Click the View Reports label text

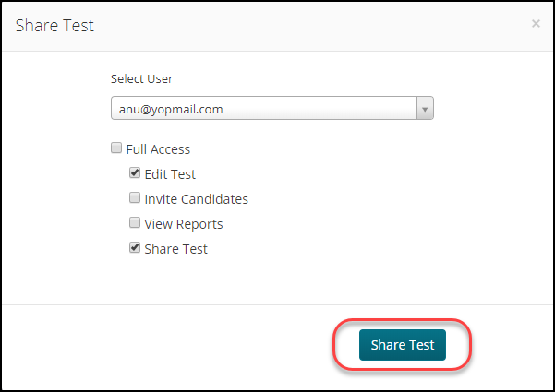[184, 224]
